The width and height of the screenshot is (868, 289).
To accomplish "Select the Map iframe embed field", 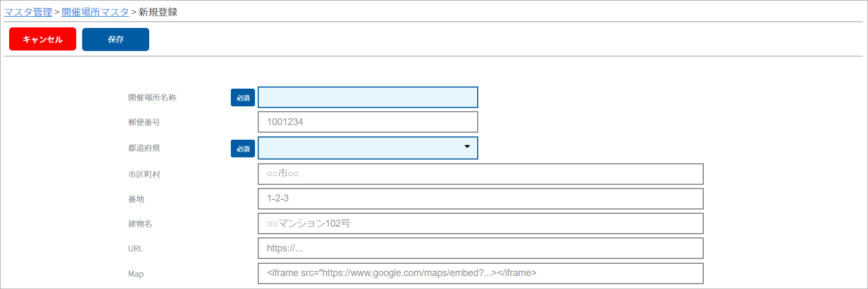I will [x=480, y=273].
